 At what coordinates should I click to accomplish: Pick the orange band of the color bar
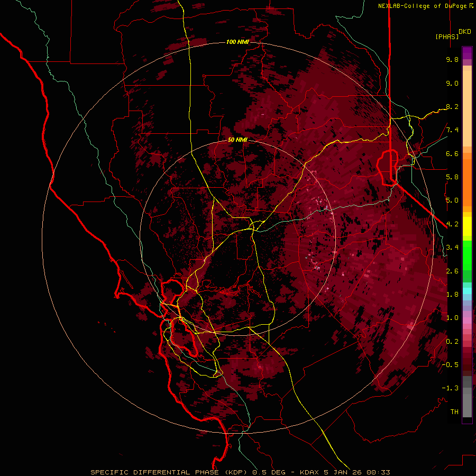pyautogui.click(x=467, y=182)
